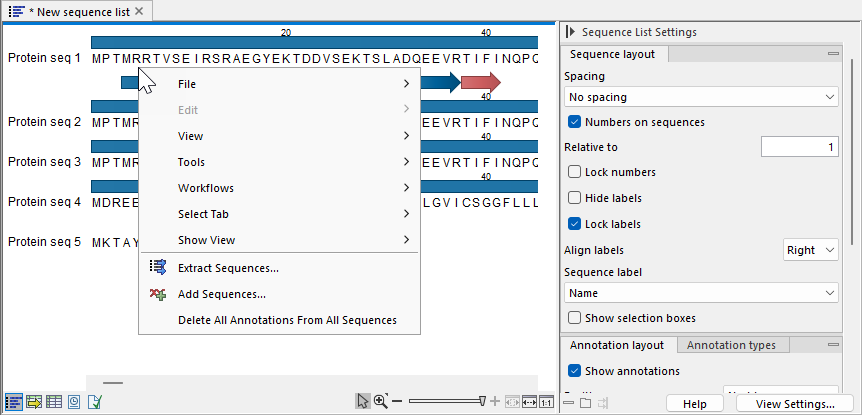The image size is (862, 415).
Task: Open the history view clock icon
Action: (74, 402)
